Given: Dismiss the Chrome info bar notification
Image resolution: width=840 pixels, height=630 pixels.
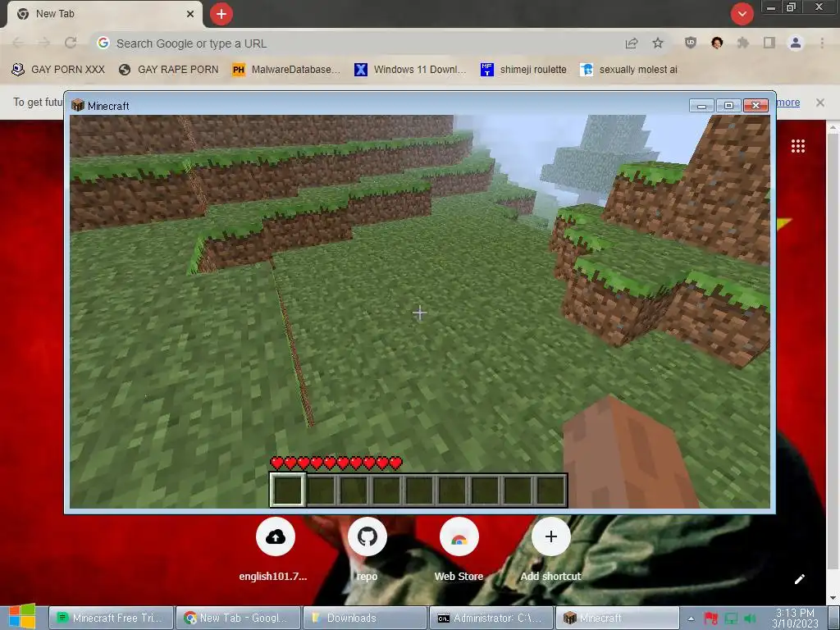Looking at the screenshot, I should click(x=820, y=103).
